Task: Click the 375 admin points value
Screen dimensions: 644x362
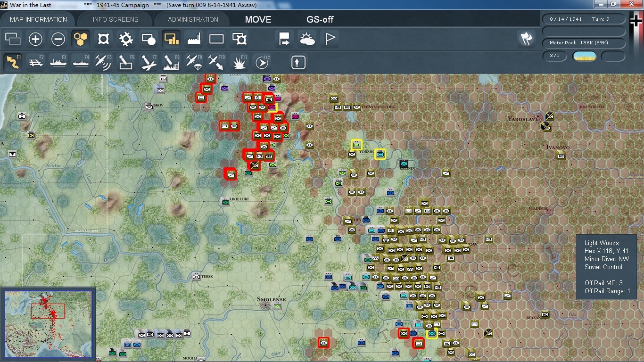Action: tap(555, 56)
